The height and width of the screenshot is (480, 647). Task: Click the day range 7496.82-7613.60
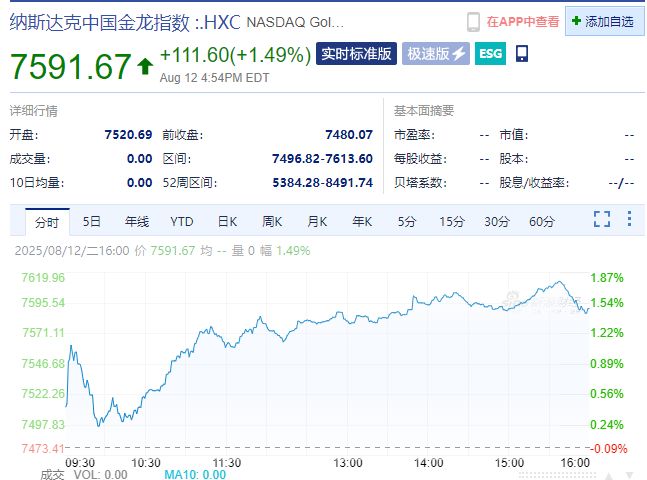coord(322,158)
